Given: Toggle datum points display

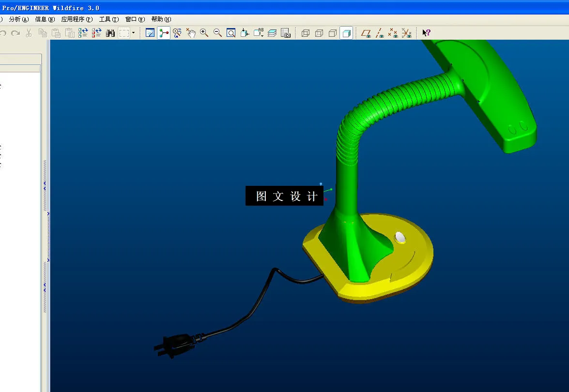Looking at the screenshot, I should [393, 33].
